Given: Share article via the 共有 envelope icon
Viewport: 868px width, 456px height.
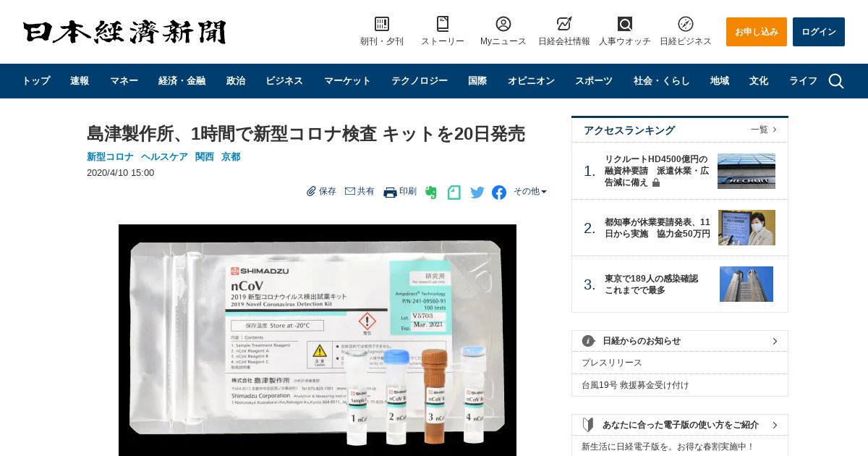Looking at the screenshot, I should pos(350,191).
